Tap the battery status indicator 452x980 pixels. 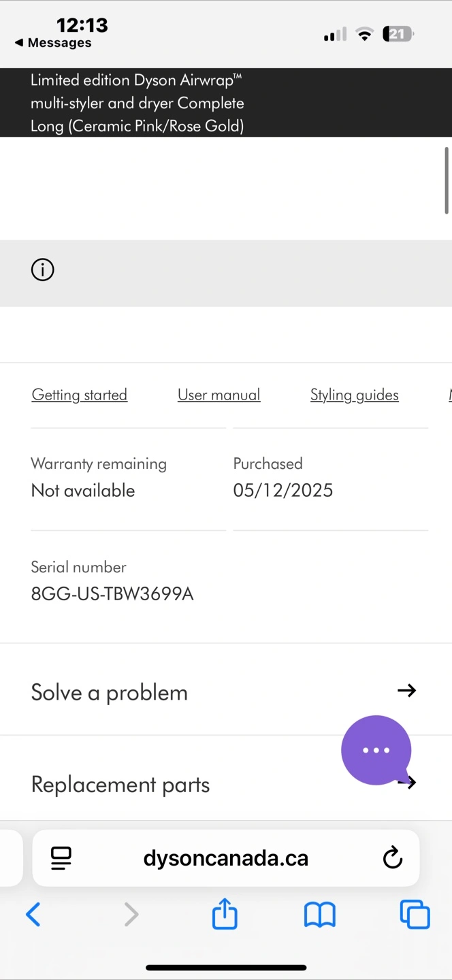[398, 34]
